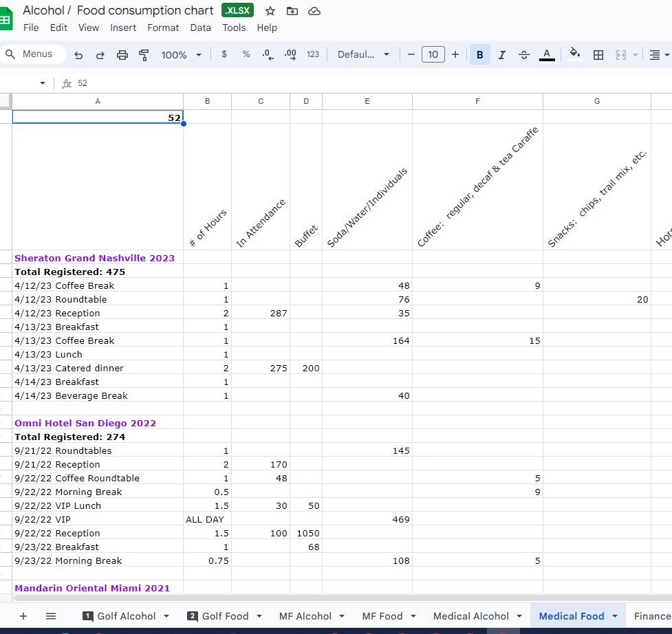Toggle Italic formatting
672x634 pixels.
[x=502, y=55]
